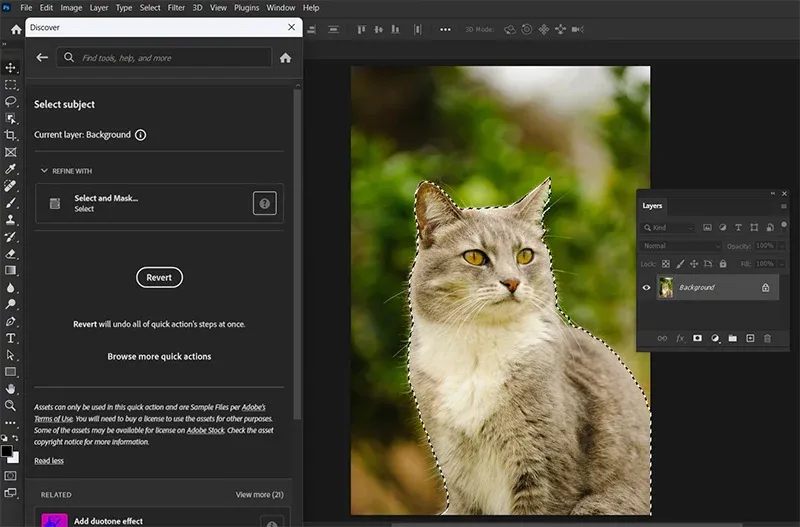This screenshot has height=527, width=800.
Task: Select the Path Selection tool
Action: point(10,355)
